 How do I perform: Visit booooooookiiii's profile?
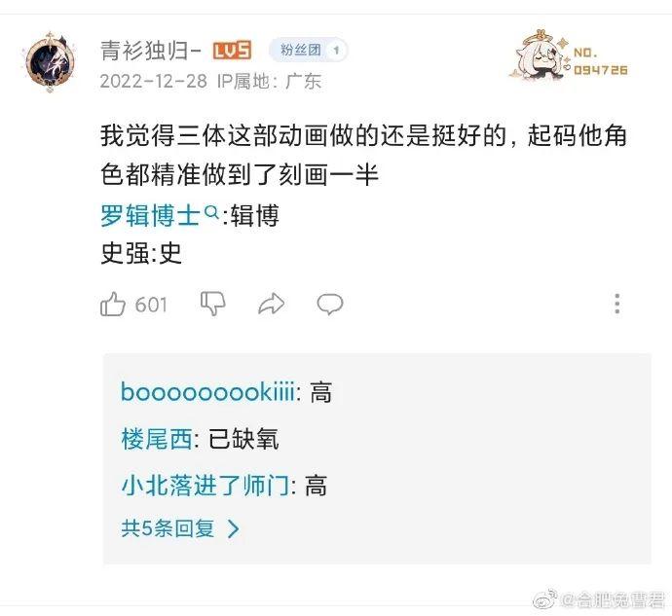207,392
